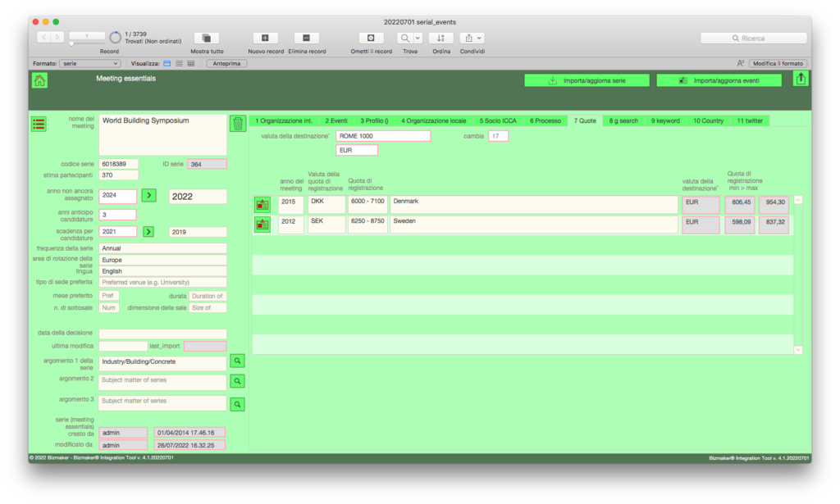840x504 pixels.
Task: Open the 10 Country tab
Action: click(708, 121)
